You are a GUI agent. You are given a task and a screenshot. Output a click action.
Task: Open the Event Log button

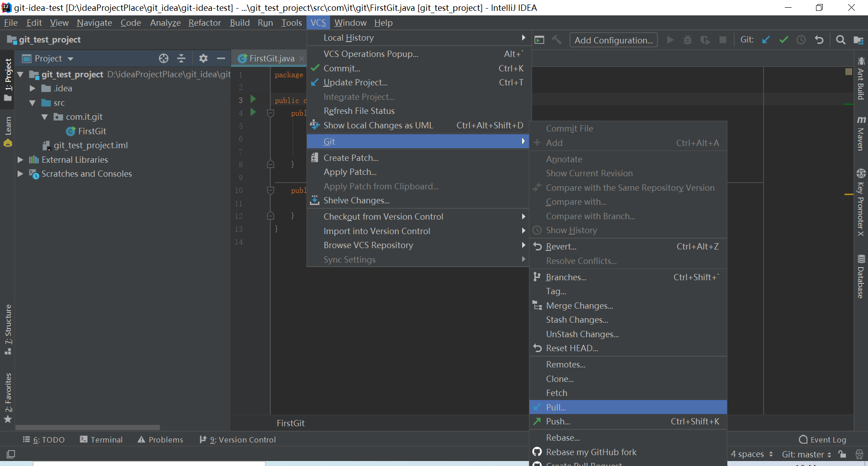(822, 440)
